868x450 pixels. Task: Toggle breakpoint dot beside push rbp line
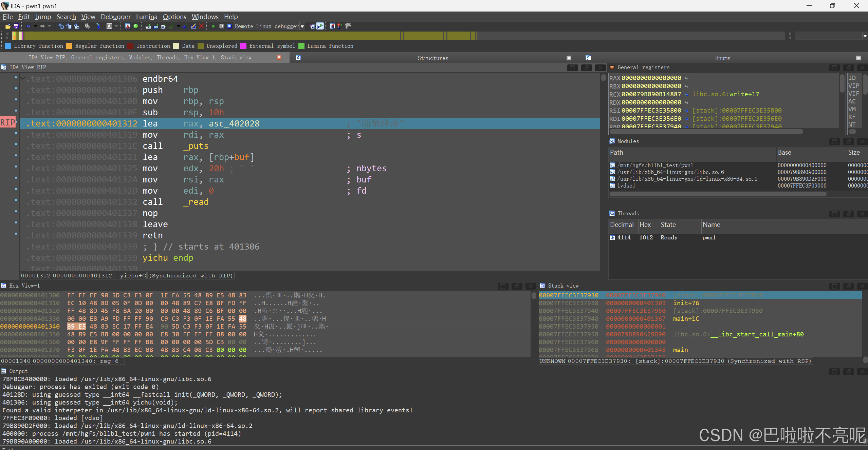click(x=16, y=89)
